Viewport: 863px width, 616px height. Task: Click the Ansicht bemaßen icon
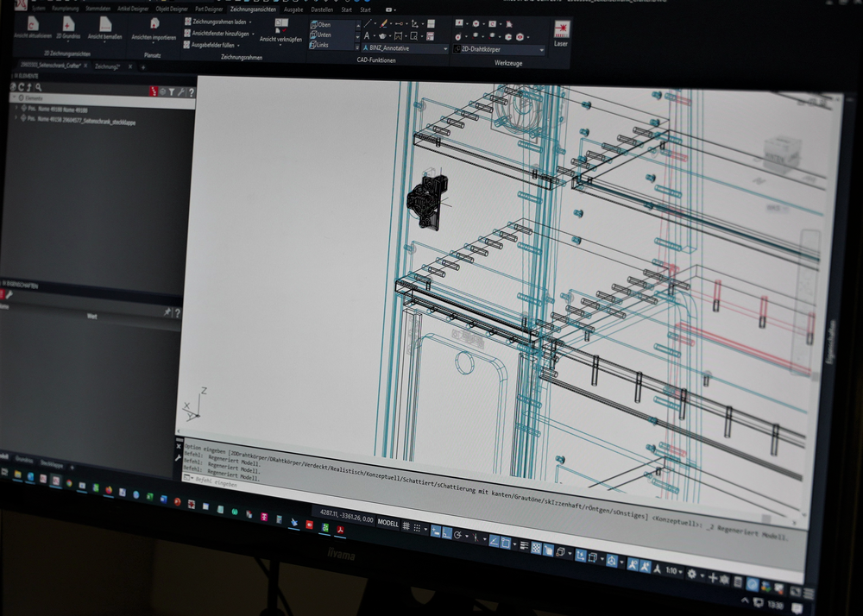point(105,27)
